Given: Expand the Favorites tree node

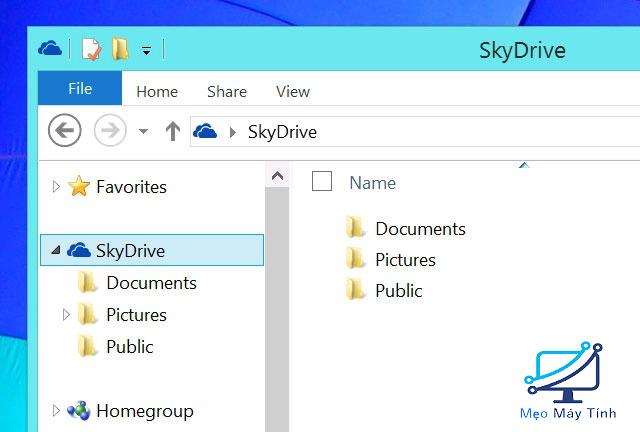Looking at the screenshot, I should (x=56, y=186).
